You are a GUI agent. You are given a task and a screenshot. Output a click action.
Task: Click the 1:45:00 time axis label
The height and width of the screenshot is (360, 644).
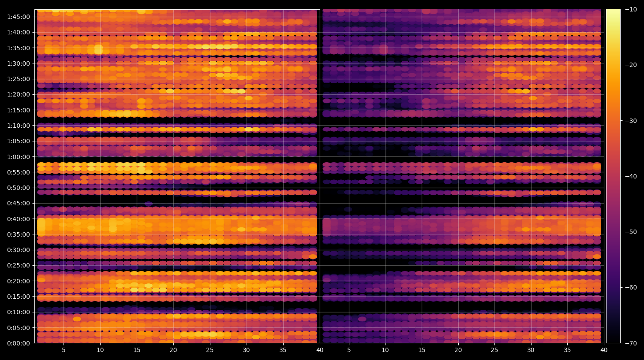tap(19, 17)
